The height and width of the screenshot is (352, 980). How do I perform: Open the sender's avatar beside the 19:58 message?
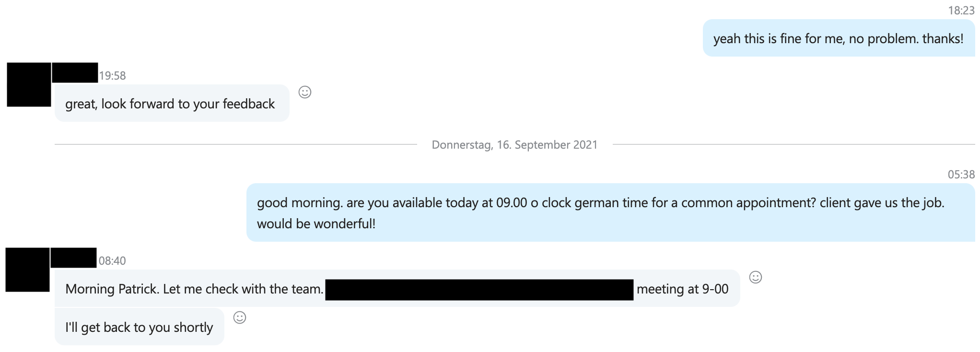(29, 84)
